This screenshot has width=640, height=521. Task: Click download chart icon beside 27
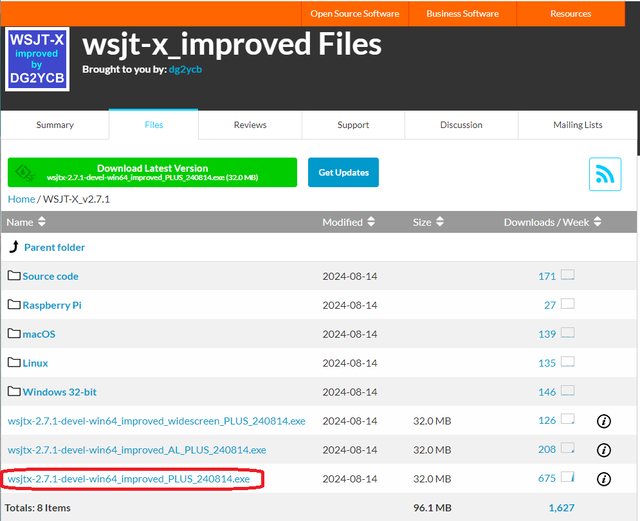click(567, 304)
